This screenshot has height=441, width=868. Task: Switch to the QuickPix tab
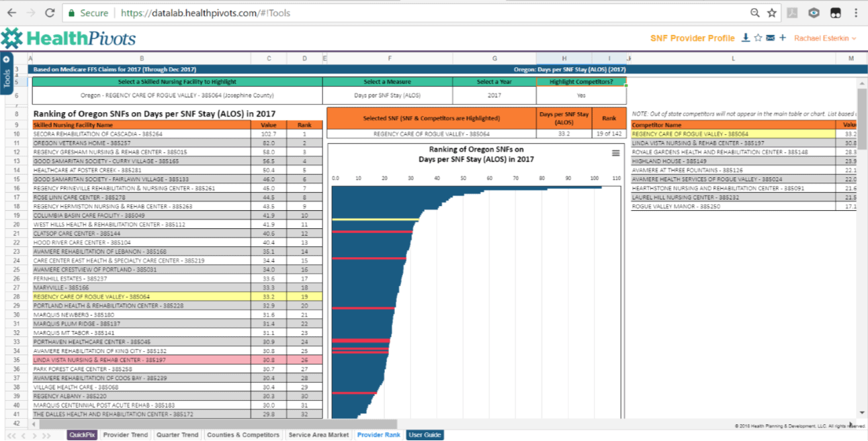pyautogui.click(x=82, y=435)
